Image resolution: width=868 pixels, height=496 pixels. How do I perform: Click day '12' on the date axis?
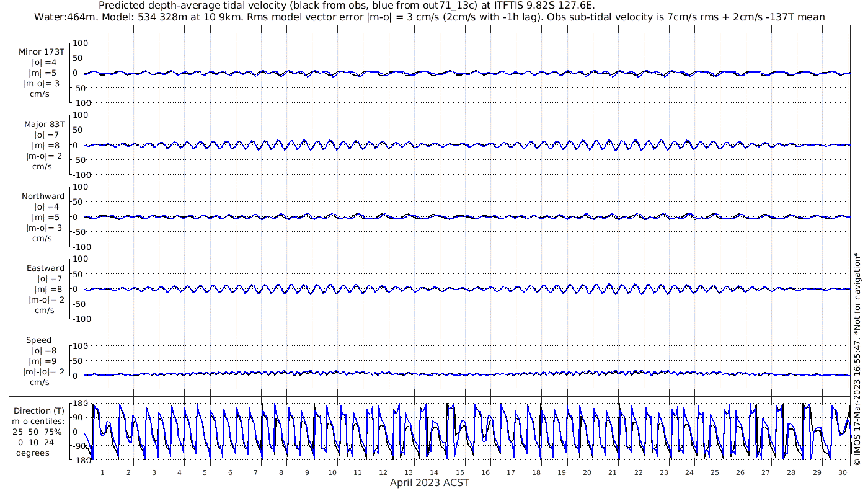click(383, 472)
